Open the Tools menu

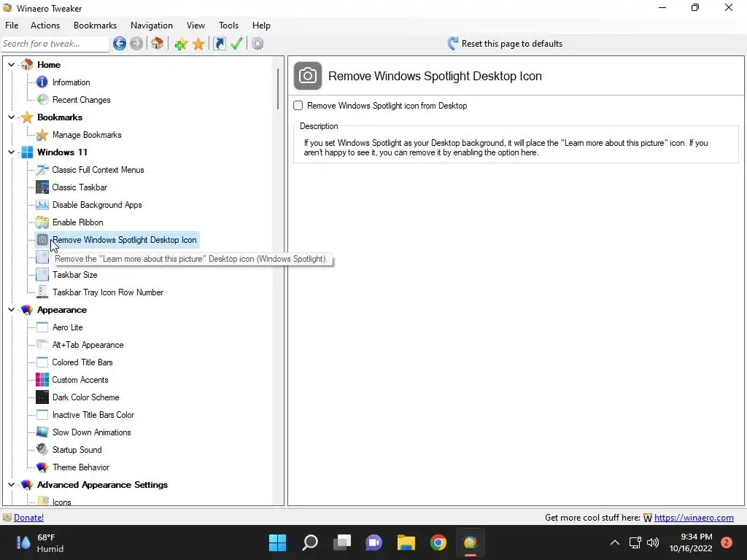[x=228, y=26]
